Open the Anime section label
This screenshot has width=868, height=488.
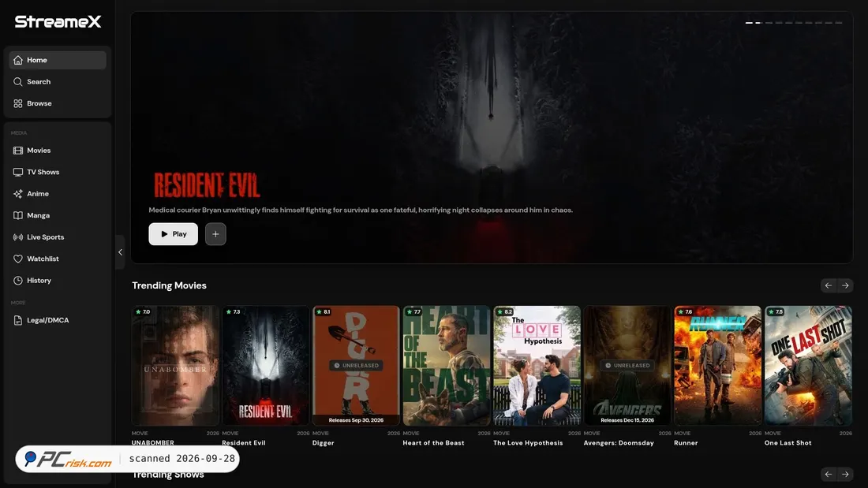pyautogui.click(x=38, y=194)
